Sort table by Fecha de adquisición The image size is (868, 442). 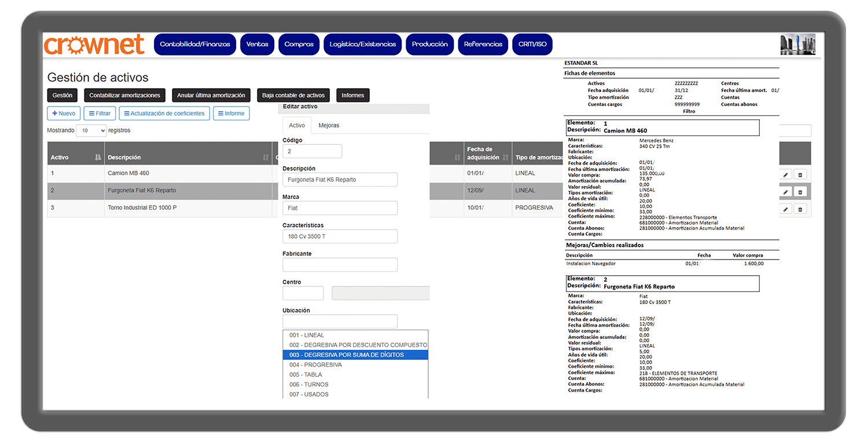[x=505, y=158]
